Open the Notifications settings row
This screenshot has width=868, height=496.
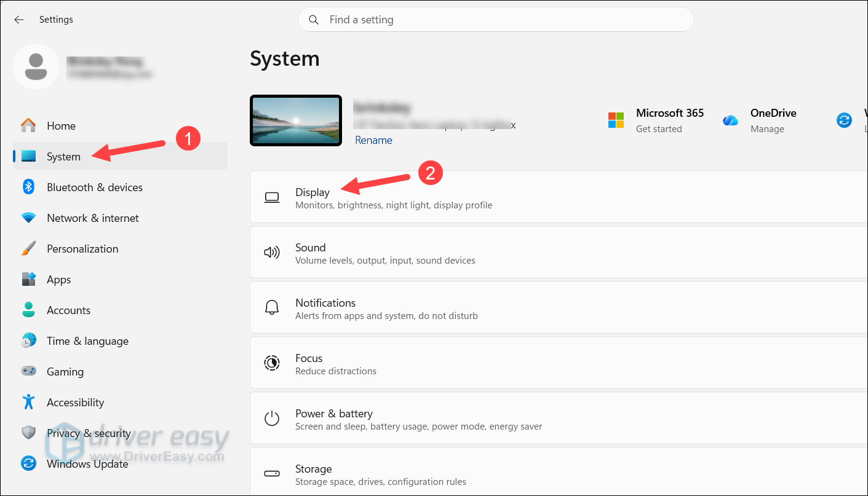point(559,308)
